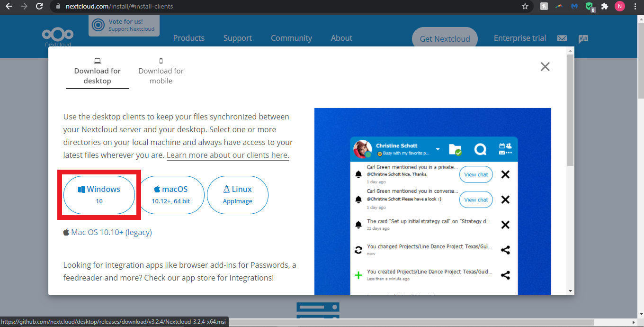Click the Chrome profile avatar
Viewport: 644px width, 327px height.
620,7
